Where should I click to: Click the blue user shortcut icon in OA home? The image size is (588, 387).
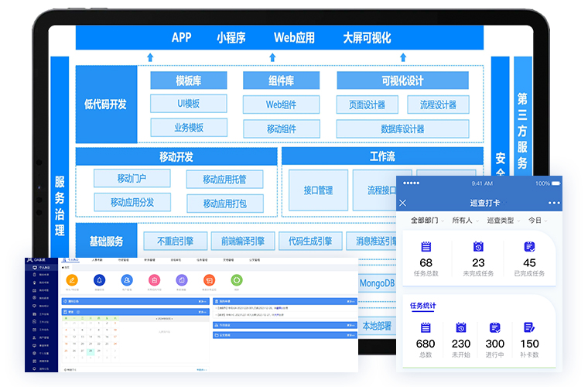pyautogui.click(x=127, y=280)
